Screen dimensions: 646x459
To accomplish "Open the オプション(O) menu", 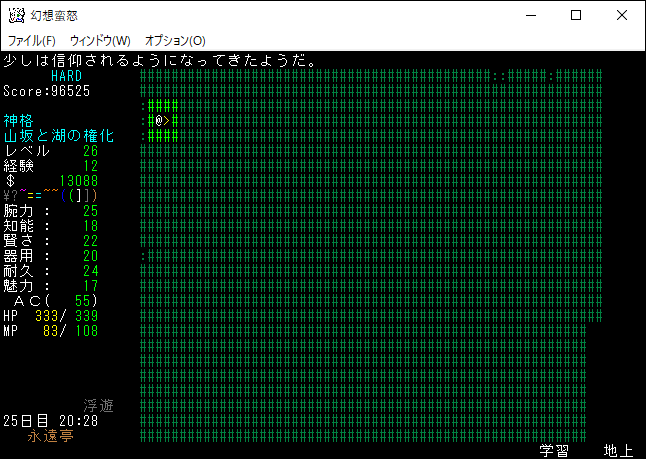I will pos(175,40).
